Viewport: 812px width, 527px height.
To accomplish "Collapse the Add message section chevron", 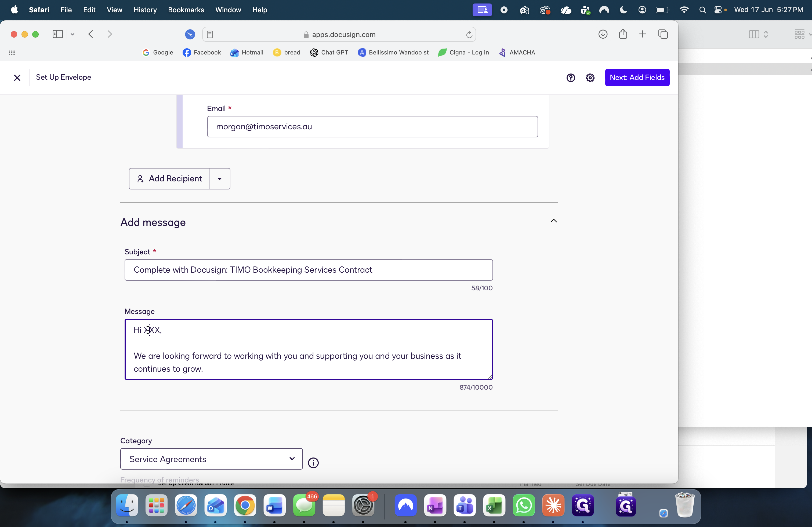I will (x=553, y=221).
